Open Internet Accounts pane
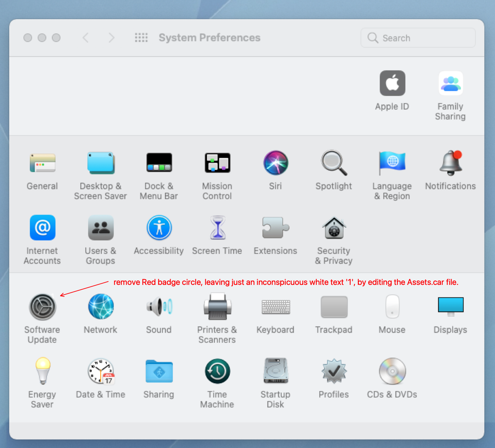Image resolution: width=495 pixels, height=448 pixels. tap(42, 228)
